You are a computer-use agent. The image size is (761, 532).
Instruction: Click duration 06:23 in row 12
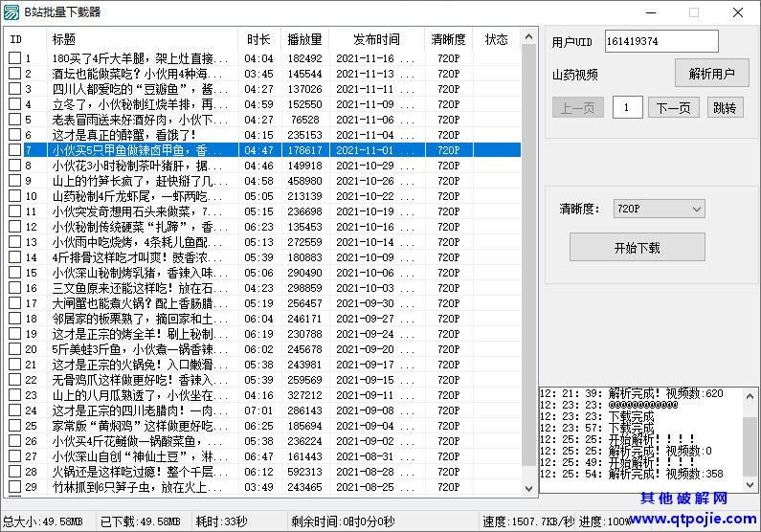click(258, 227)
